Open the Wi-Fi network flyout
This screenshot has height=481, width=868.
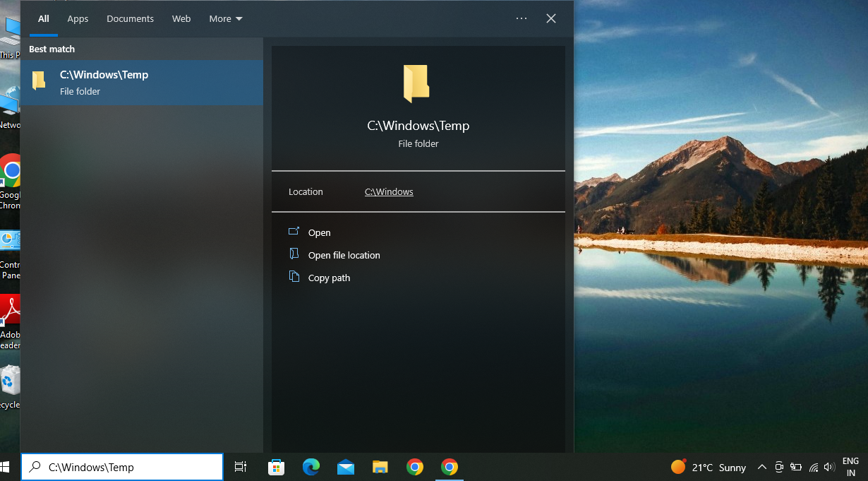point(813,467)
